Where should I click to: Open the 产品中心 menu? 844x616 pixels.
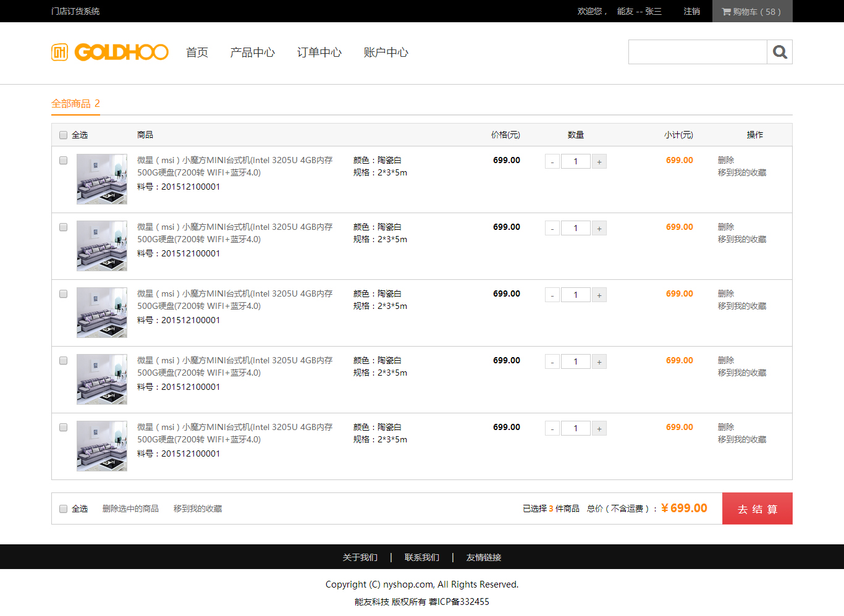point(252,53)
